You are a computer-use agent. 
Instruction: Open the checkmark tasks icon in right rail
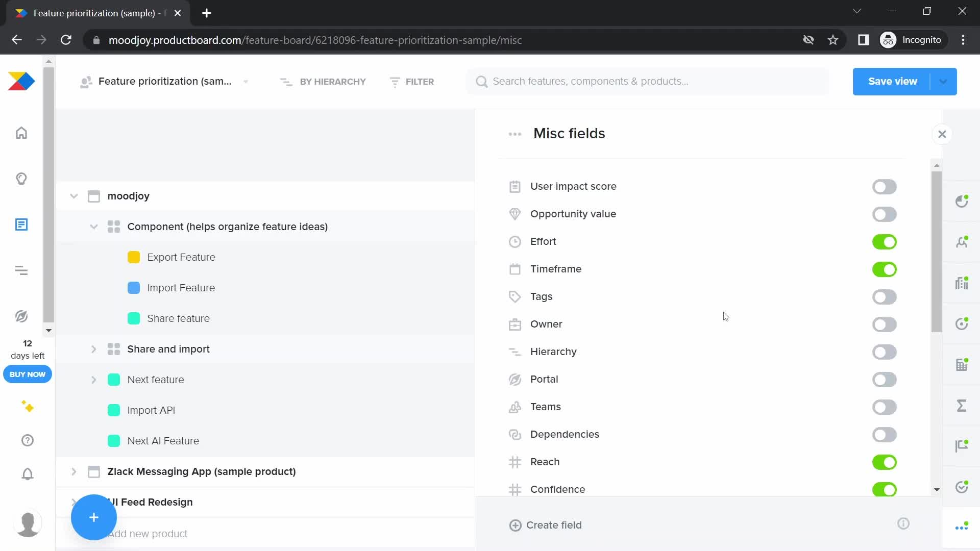click(962, 487)
